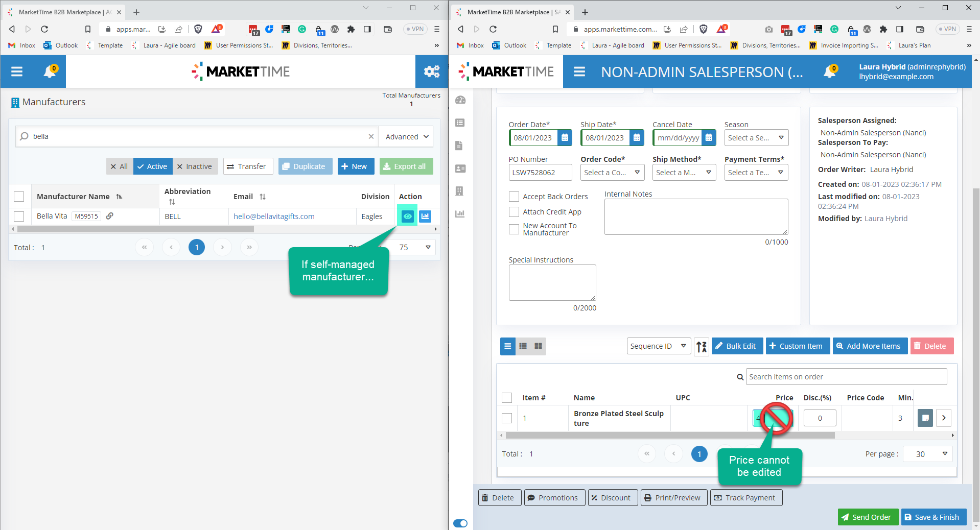
Task: Open hamburger menu in right order window
Action: click(x=579, y=71)
